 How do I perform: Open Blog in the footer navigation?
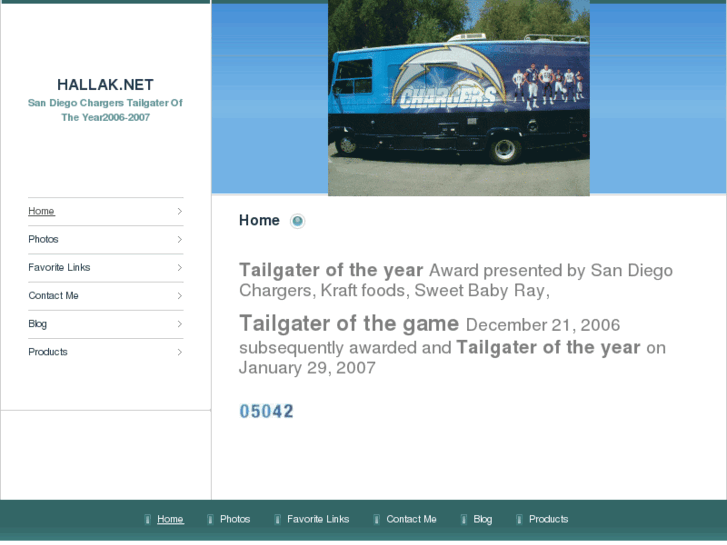(x=483, y=519)
